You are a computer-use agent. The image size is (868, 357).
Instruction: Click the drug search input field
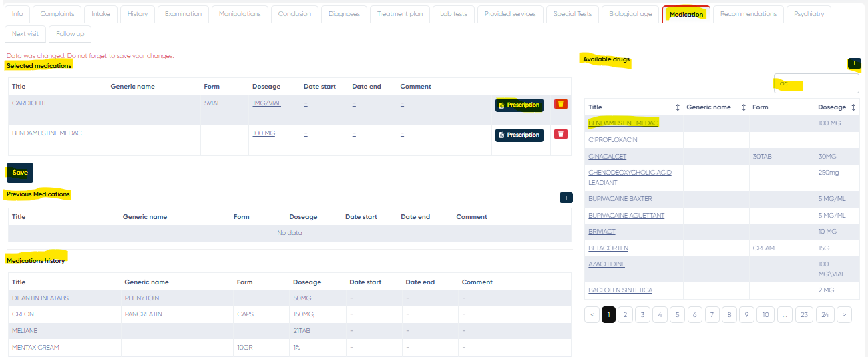point(816,84)
